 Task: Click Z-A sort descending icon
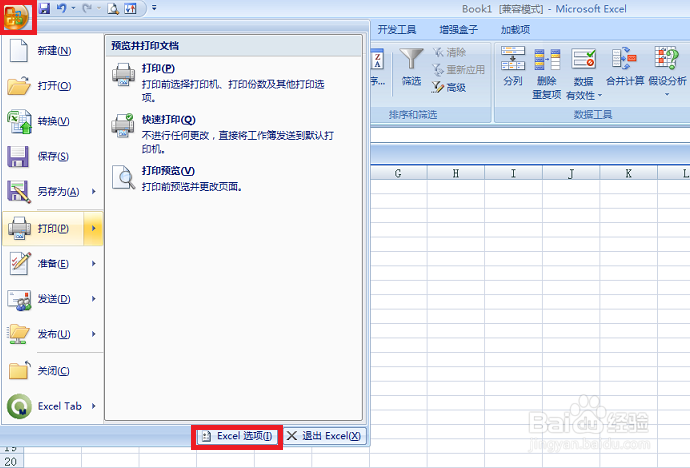(378, 59)
